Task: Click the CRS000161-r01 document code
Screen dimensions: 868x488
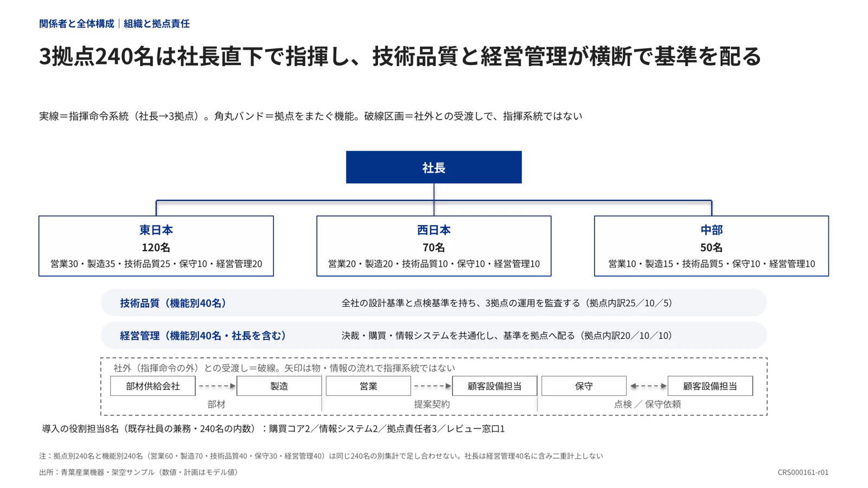Action: [803, 472]
